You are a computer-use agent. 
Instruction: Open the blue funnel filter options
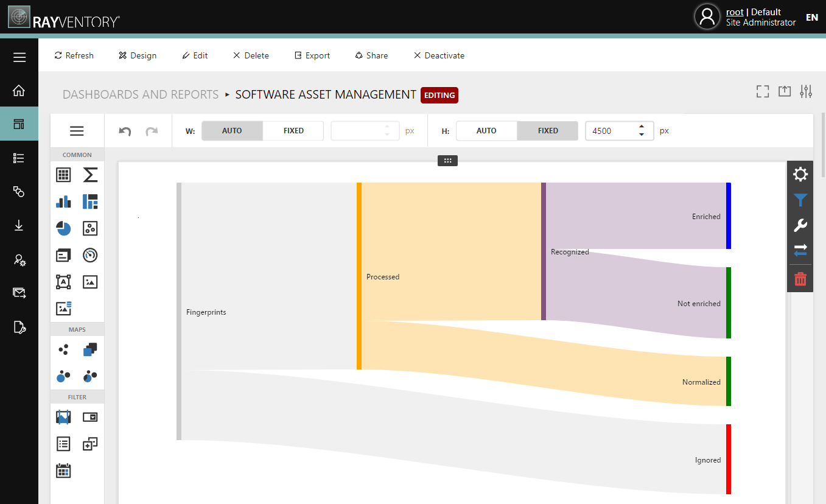800,200
